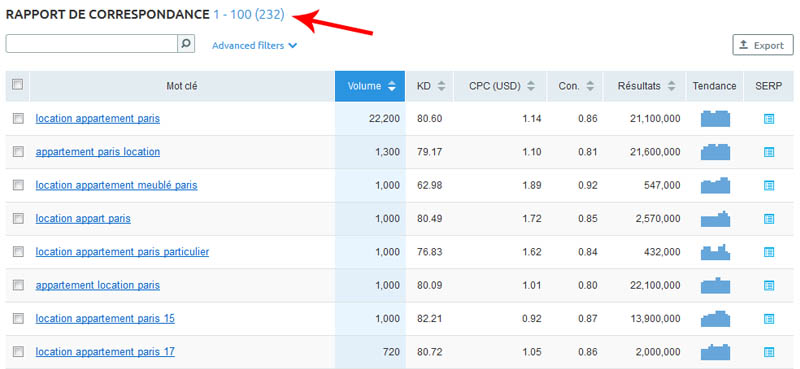The height and width of the screenshot is (369, 800).
Task: Sort table by CPC (USD) column
Action: tap(501, 86)
